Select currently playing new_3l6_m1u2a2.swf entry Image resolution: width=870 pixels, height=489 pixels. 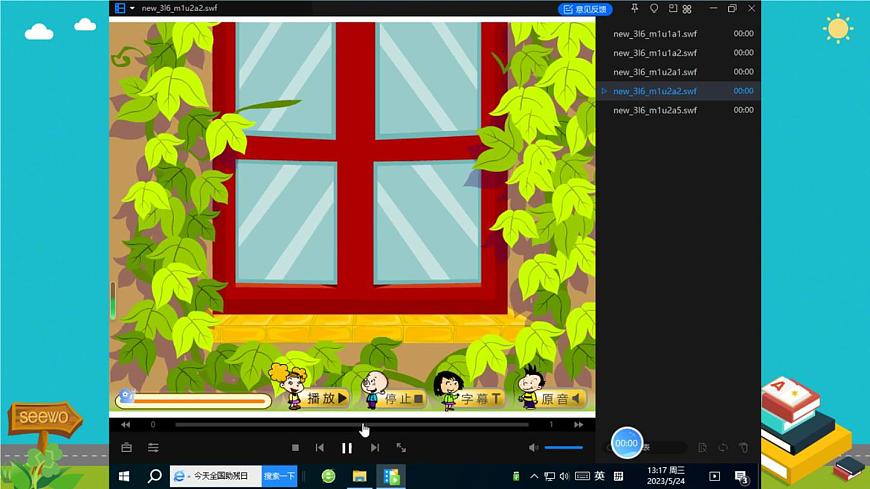point(679,91)
